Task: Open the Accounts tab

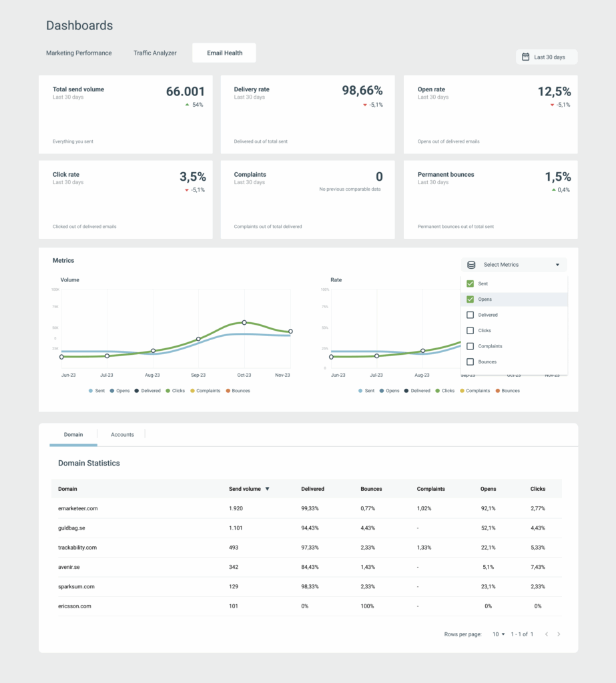Action: tap(122, 435)
